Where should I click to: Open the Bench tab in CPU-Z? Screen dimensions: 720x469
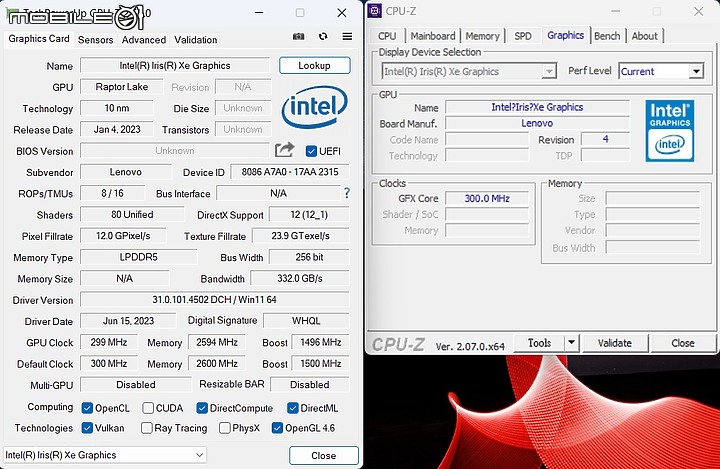pos(607,36)
